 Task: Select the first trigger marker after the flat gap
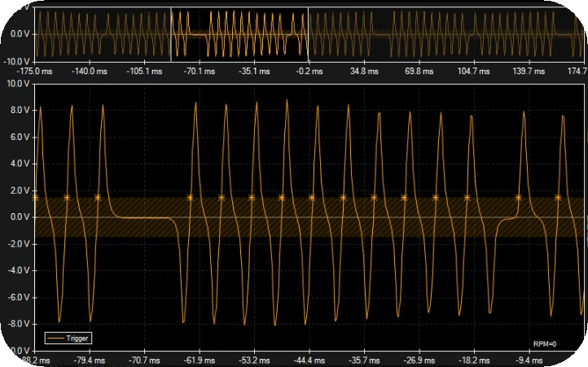[190, 197]
